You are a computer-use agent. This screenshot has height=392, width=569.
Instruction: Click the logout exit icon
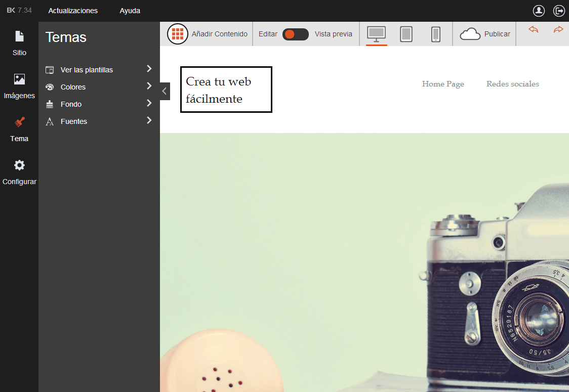pyautogui.click(x=559, y=11)
